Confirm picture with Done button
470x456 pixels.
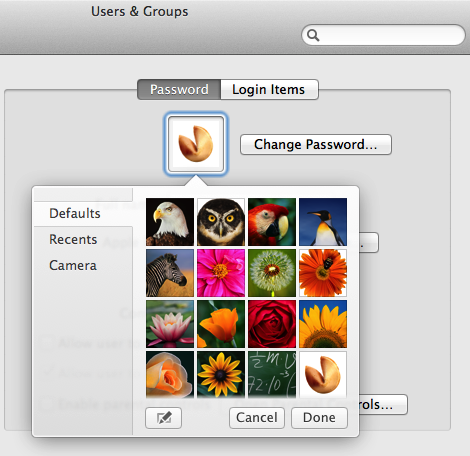pos(319,418)
